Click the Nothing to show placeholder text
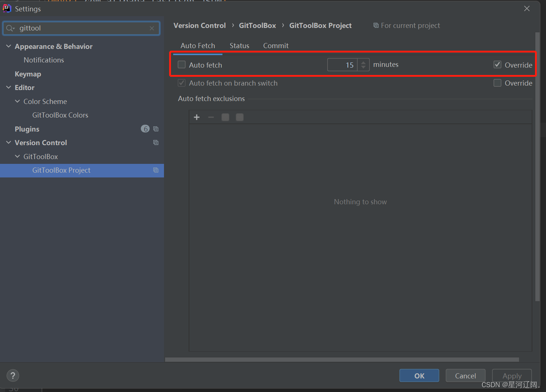The height and width of the screenshot is (392, 546). [x=360, y=202]
